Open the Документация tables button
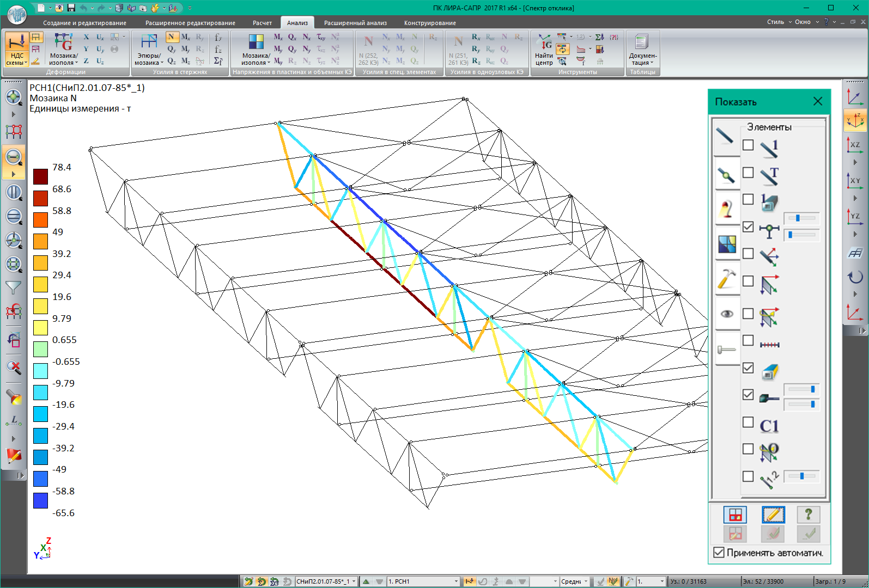 click(x=643, y=50)
